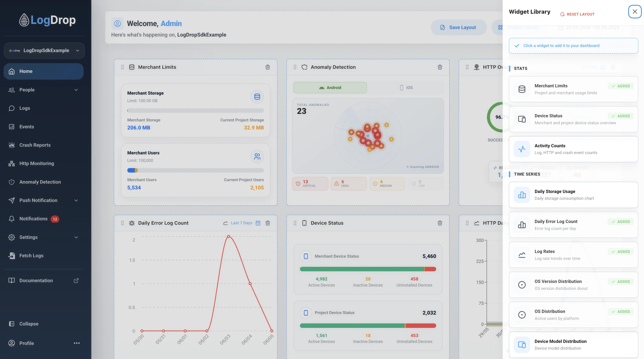Select Device Status card in Widget Library

coord(573,119)
